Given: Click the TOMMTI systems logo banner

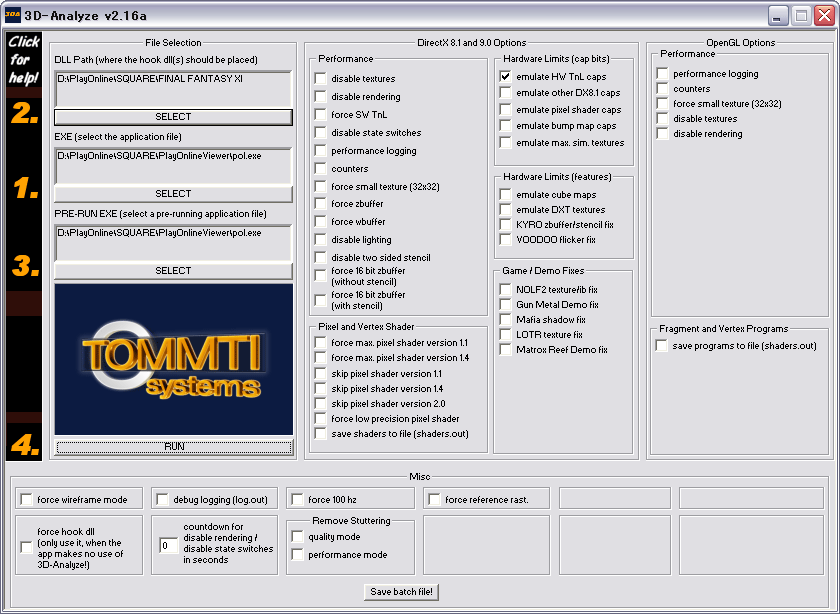Looking at the screenshot, I should point(173,359).
